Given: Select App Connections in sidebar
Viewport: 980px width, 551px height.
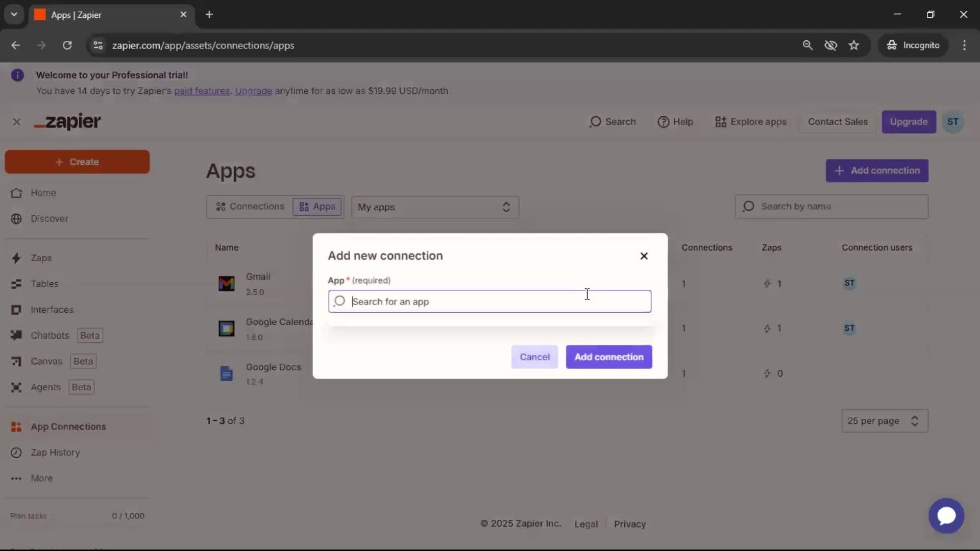Looking at the screenshot, I should (x=68, y=427).
